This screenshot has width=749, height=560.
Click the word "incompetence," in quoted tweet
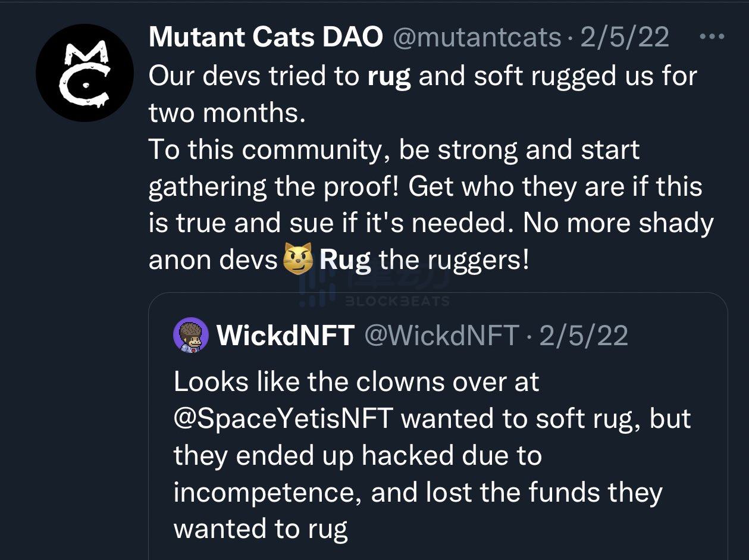coord(268,494)
